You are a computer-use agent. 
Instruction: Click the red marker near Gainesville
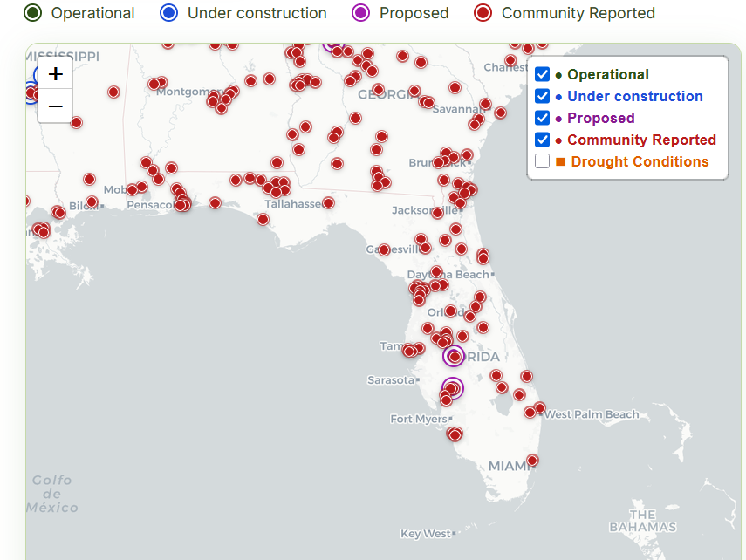point(384,249)
